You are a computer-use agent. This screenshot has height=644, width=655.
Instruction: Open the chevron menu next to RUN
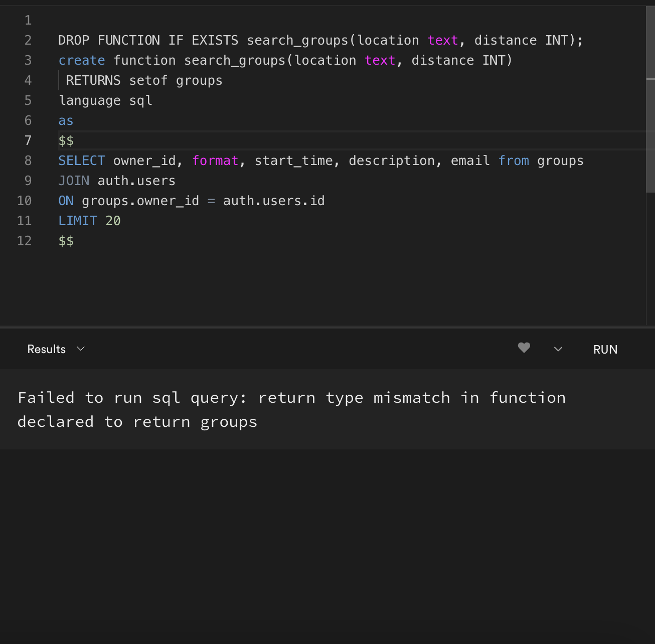[x=558, y=349]
